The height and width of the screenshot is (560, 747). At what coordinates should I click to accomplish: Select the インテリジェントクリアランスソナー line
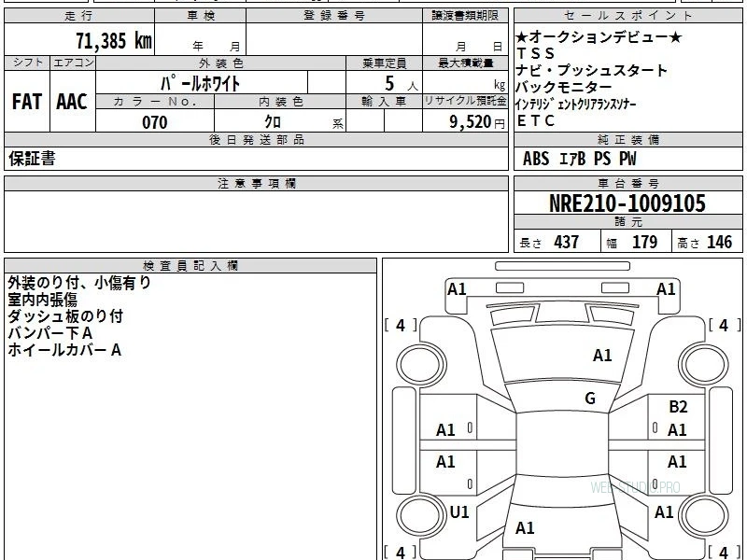click(x=575, y=105)
